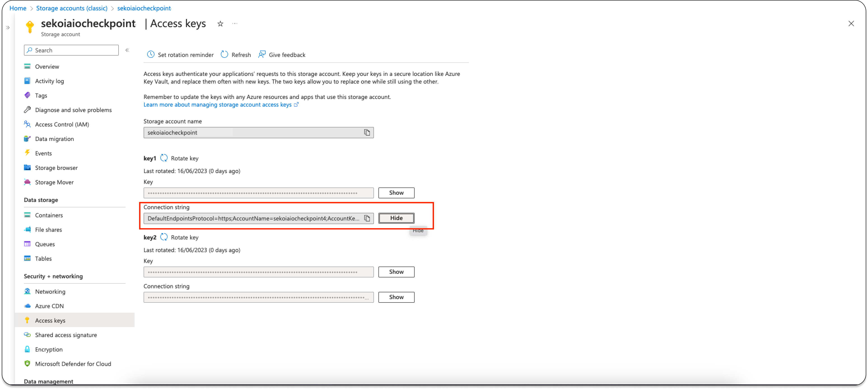Click the key2 Rotate key icon
The image size is (868, 389).
pos(164,237)
